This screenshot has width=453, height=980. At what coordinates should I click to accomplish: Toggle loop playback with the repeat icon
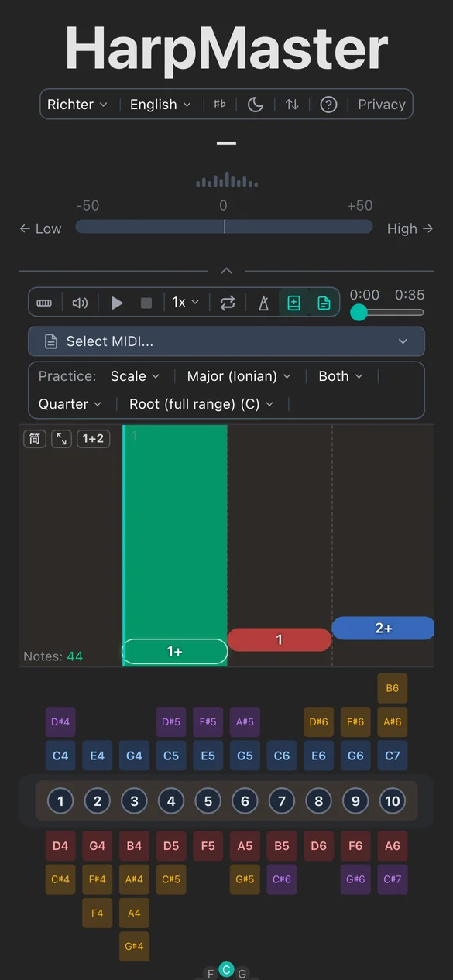228,303
